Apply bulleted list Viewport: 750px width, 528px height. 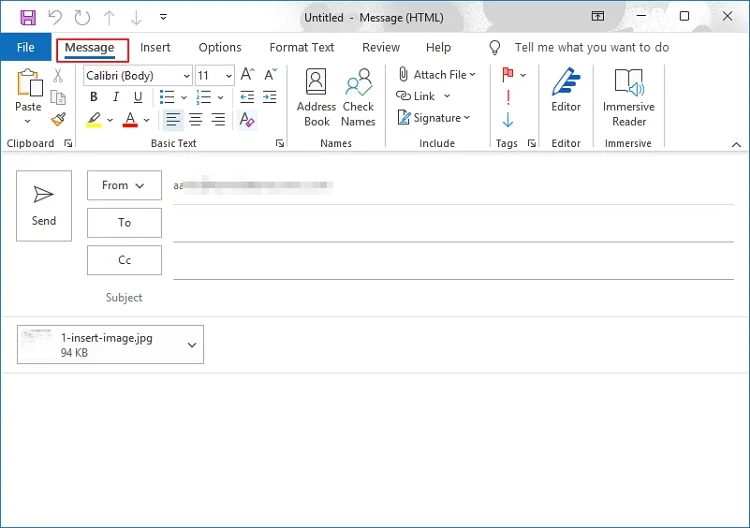[x=167, y=97]
